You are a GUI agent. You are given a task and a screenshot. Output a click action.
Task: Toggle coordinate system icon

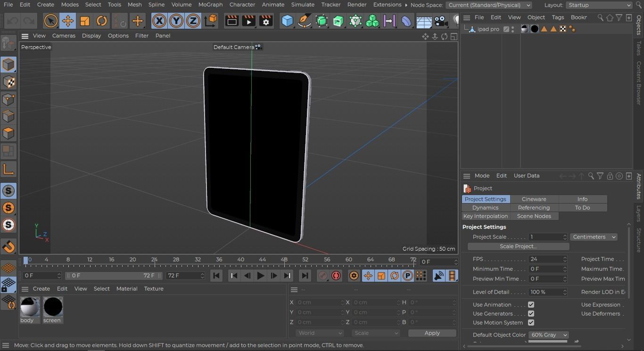(211, 21)
